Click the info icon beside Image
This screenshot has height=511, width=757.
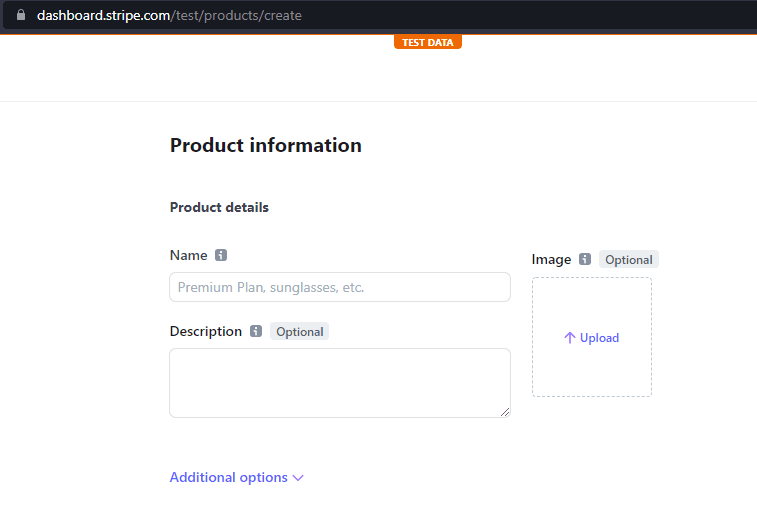(585, 260)
